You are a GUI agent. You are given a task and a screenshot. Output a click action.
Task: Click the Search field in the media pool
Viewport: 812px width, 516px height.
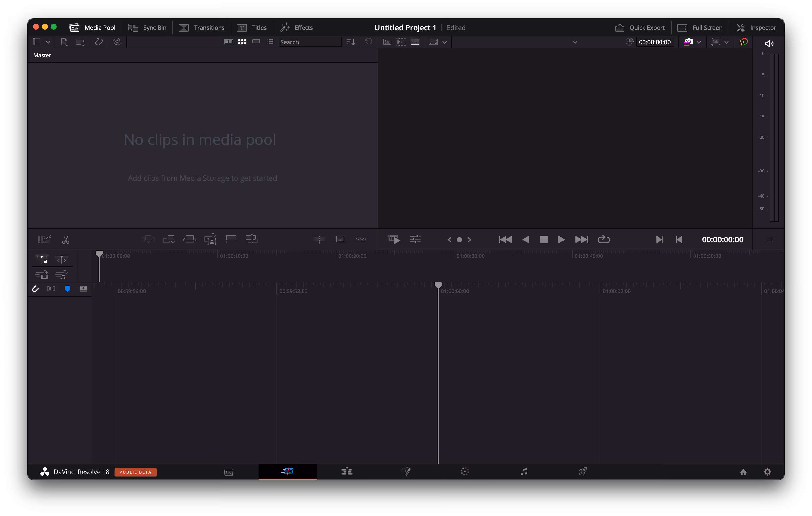pyautogui.click(x=310, y=42)
